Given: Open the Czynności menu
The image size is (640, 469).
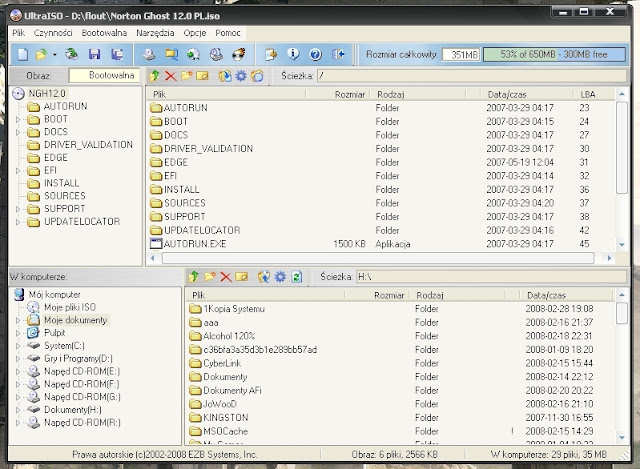Looking at the screenshot, I should click(53, 33).
